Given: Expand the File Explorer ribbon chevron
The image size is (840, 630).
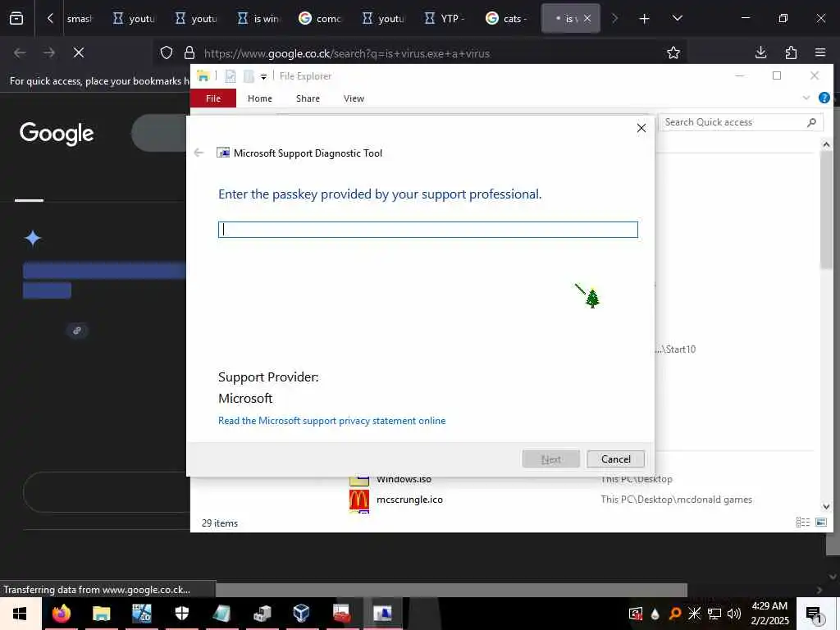Looking at the screenshot, I should pos(806,98).
